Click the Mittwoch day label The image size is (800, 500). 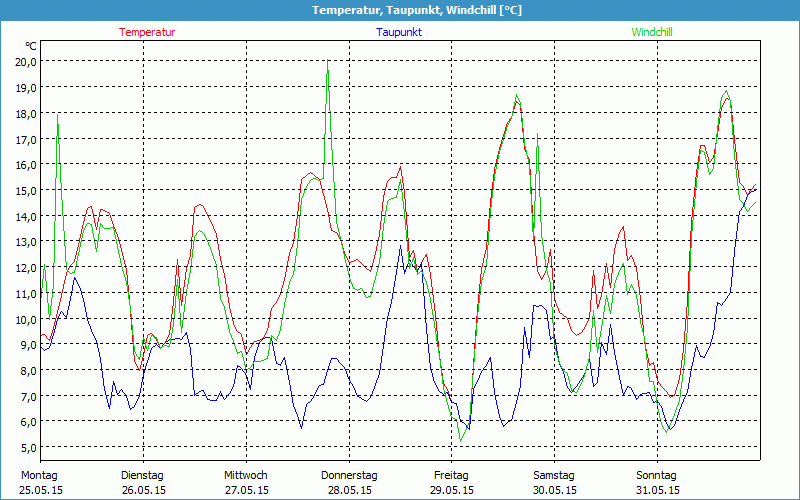tap(245, 476)
